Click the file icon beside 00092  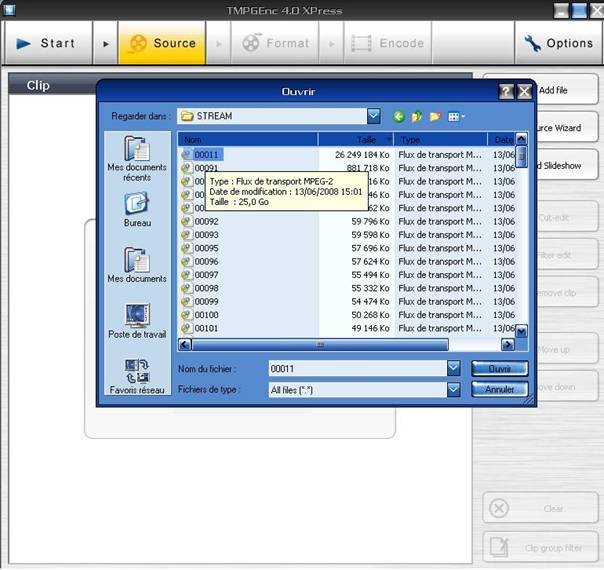[186, 221]
